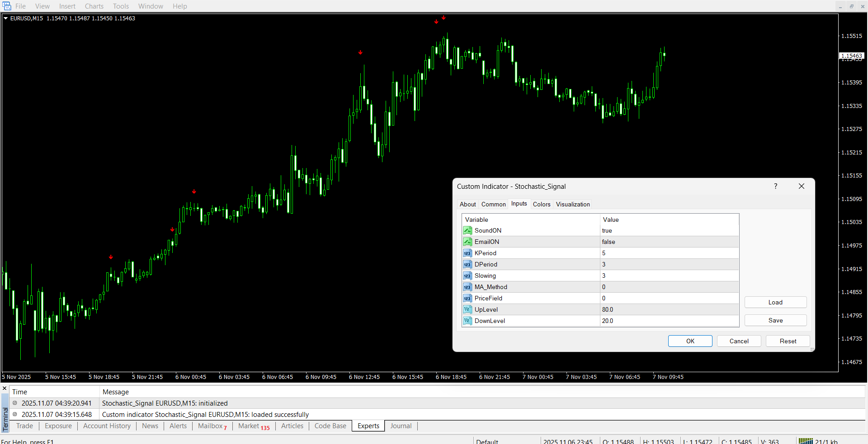This screenshot has height=444, width=868.
Task: Click the current price label 1.15463
Action: (851, 56)
